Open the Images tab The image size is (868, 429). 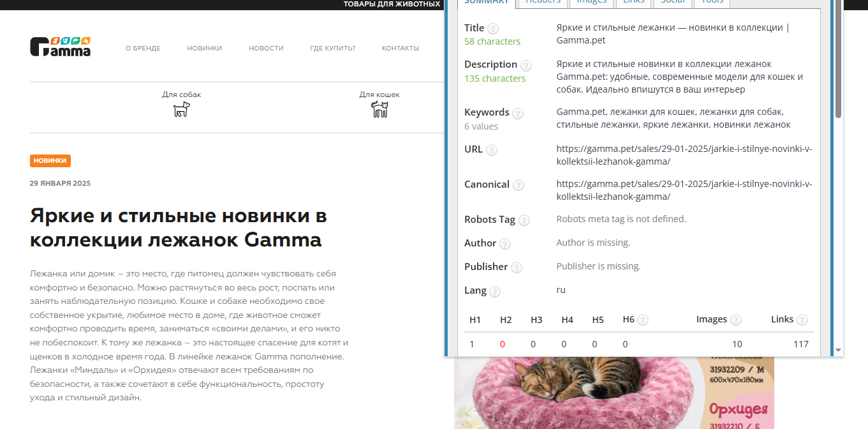592,3
